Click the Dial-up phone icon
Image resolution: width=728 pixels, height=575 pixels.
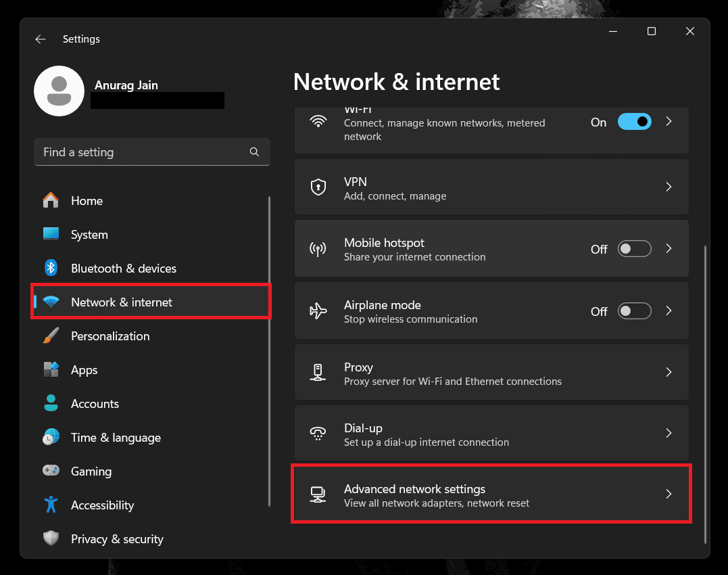[x=318, y=434]
